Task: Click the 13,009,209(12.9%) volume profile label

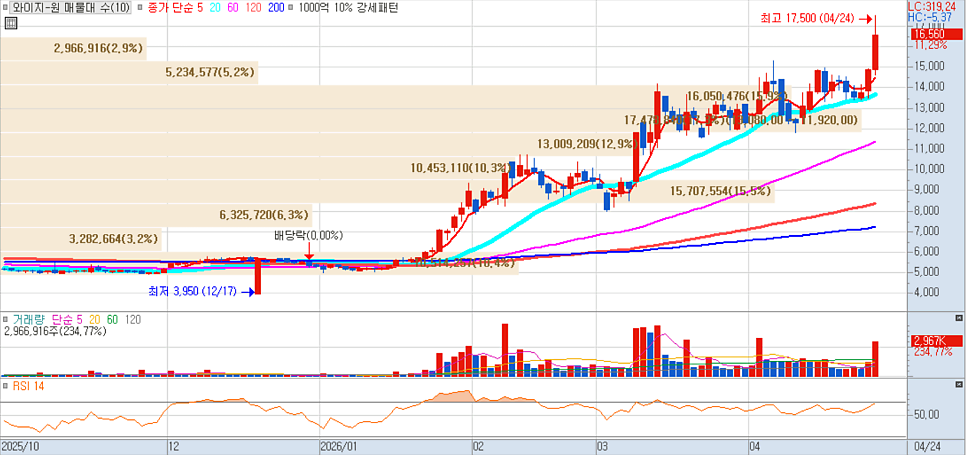Action: 587,144
